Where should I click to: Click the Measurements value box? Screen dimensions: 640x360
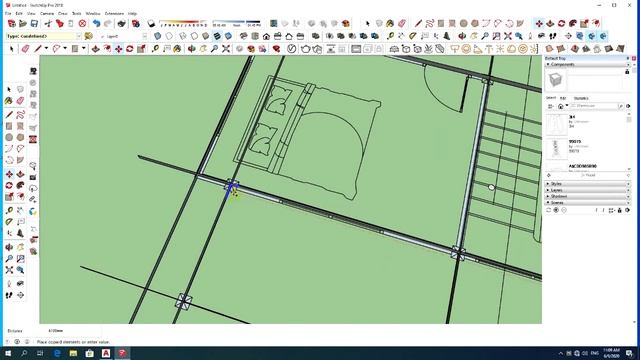click(73, 331)
